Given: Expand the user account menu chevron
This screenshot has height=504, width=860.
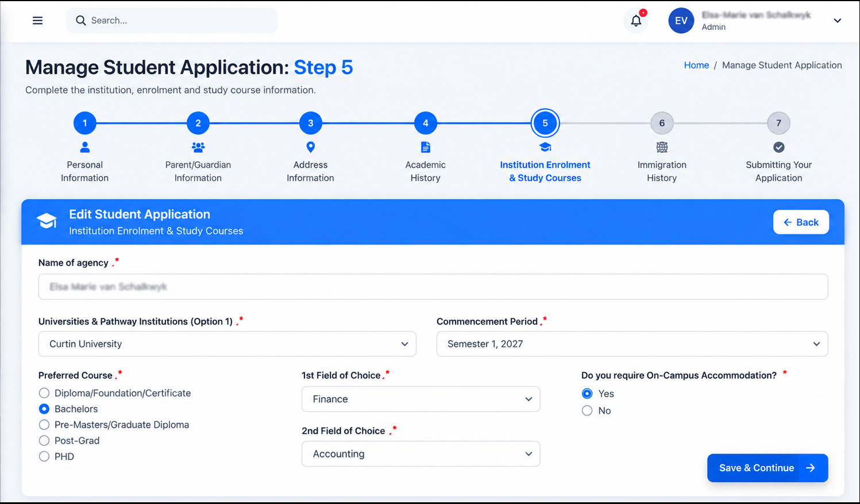Looking at the screenshot, I should (x=838, y=21).
